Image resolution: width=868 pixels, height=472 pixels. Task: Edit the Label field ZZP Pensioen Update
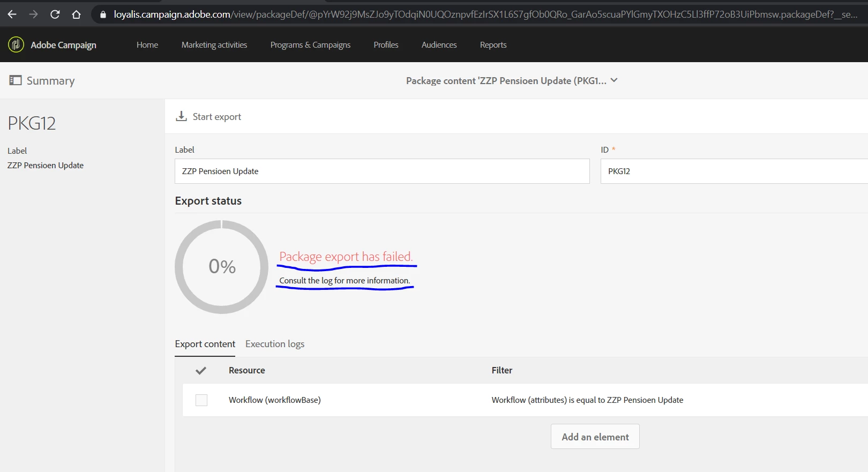(x=382, y=171)
